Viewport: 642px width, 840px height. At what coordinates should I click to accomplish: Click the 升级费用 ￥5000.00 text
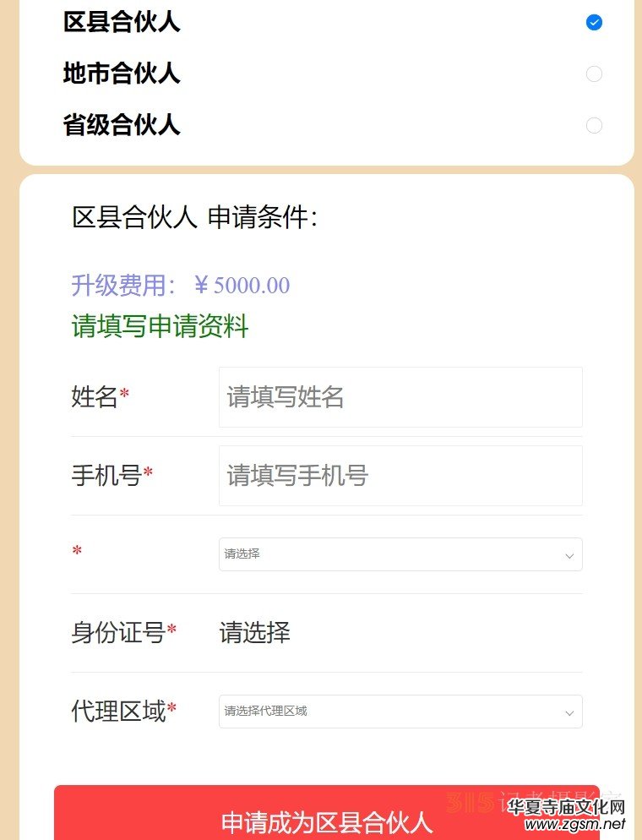click(180, 286)
